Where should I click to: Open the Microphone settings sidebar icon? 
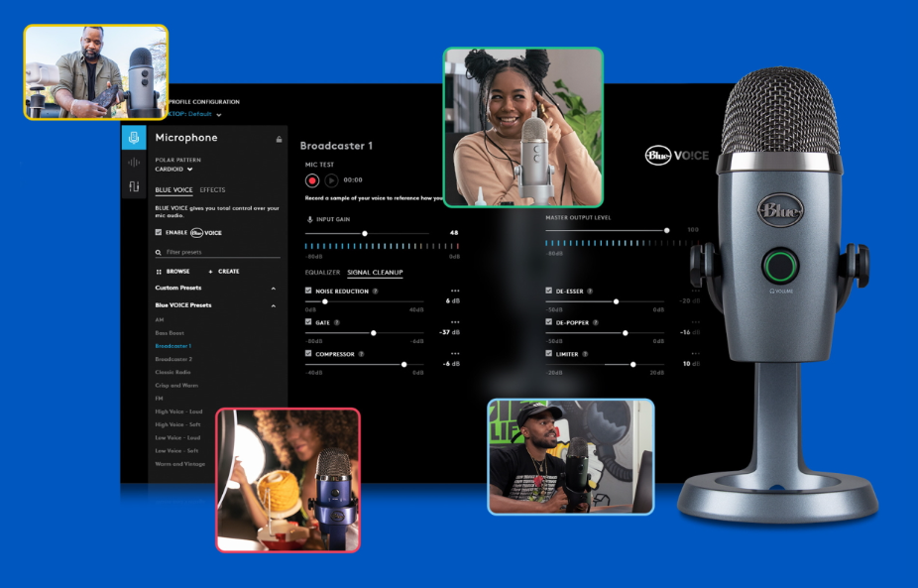(x=134, y=138)
